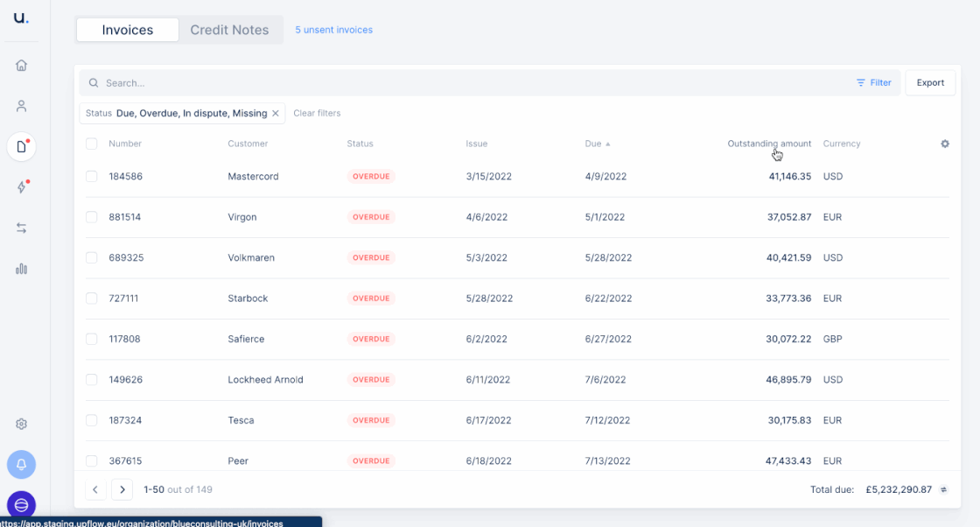Select invoice 689325 checkbox
The height and width of the screenshot is (527, 980).
tap(92, 257)
